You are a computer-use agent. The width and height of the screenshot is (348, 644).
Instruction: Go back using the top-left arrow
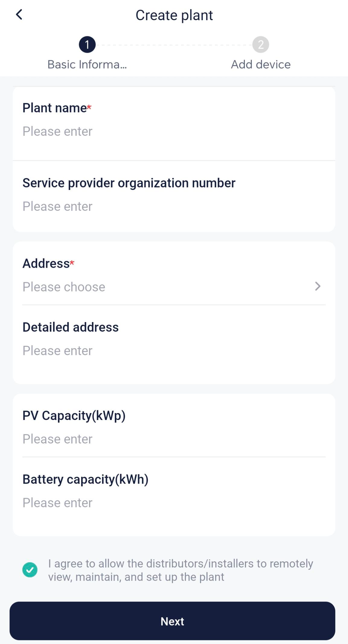(x=19, y=14)
